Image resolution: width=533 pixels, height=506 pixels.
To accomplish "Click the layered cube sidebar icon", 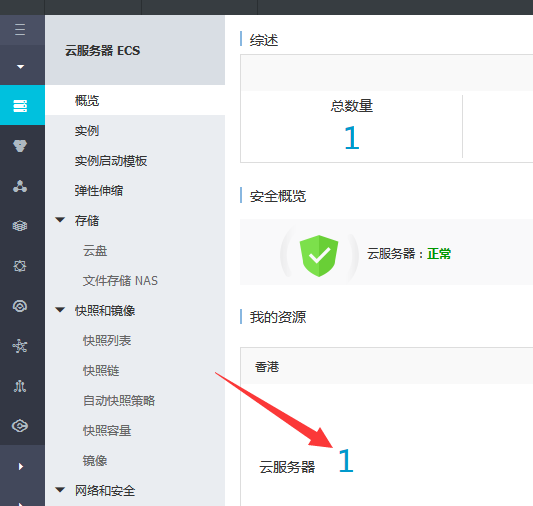I will 20,226.
